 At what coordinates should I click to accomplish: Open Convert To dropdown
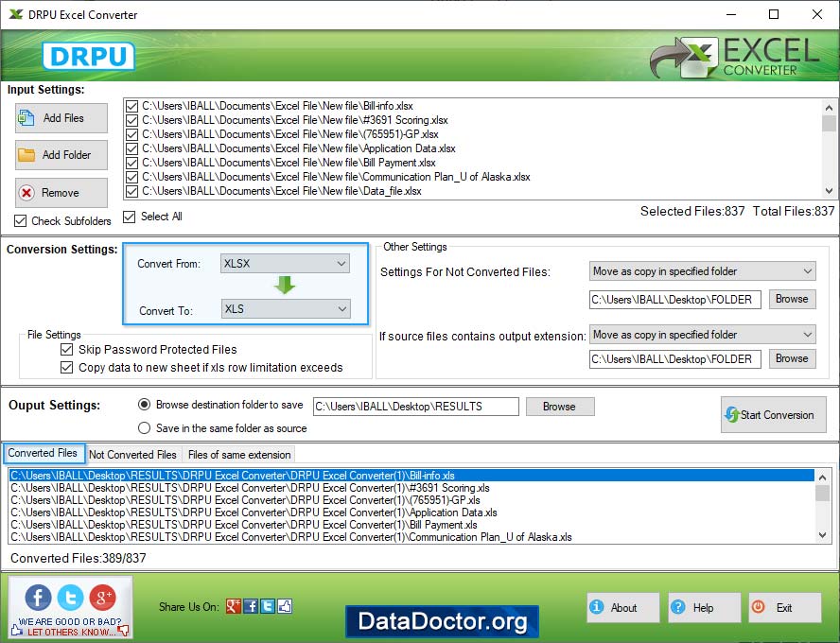(x=286, y=309)
